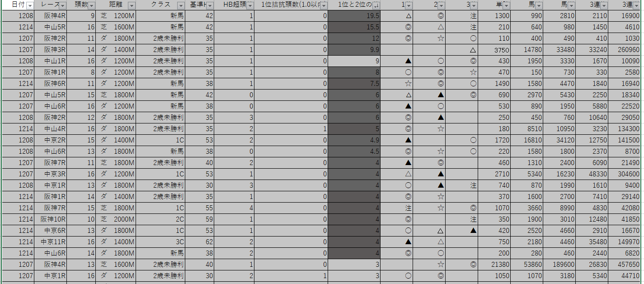The height and width of the screenshot is (284, 644).
Task: Select the class cell reading 3C
Action: (160, 242)
